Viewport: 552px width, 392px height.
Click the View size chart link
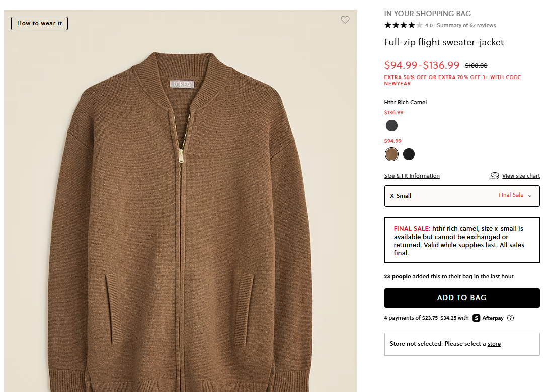click(x=521, y=176)
